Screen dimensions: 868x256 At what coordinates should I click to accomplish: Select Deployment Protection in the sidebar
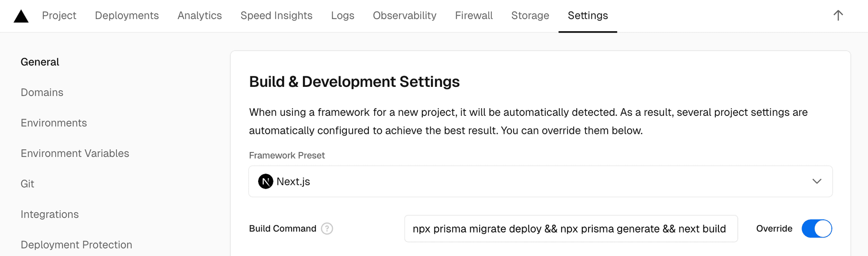pos(76,245)
